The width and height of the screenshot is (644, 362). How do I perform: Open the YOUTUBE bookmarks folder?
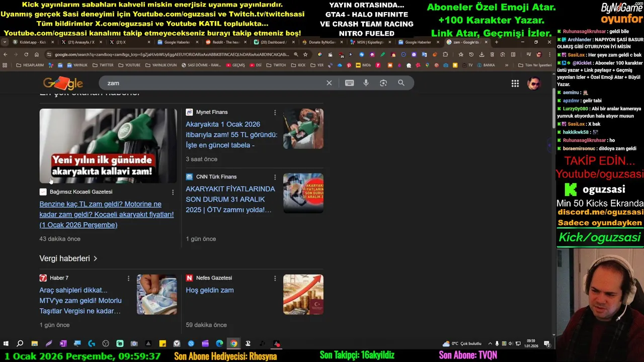129,65
